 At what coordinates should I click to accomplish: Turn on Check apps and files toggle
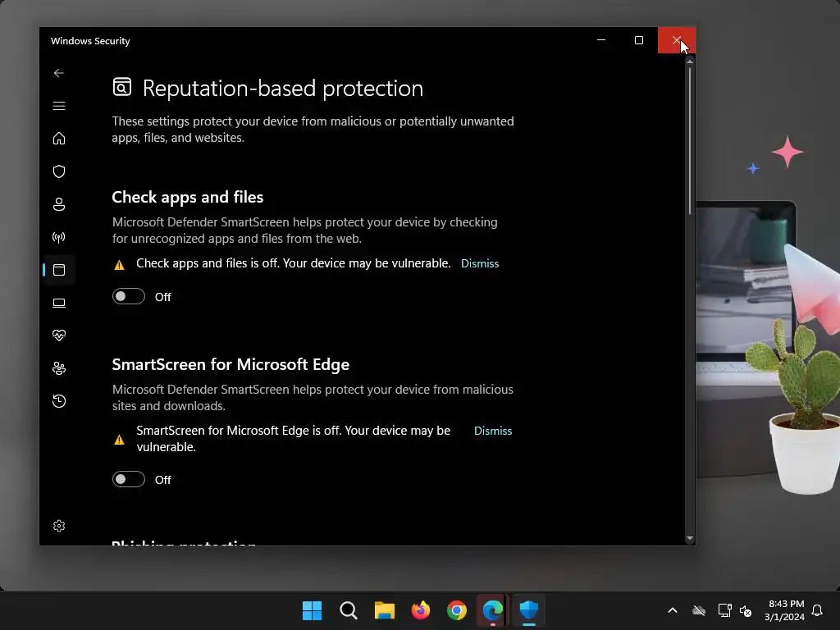click(x=129, y=296)
